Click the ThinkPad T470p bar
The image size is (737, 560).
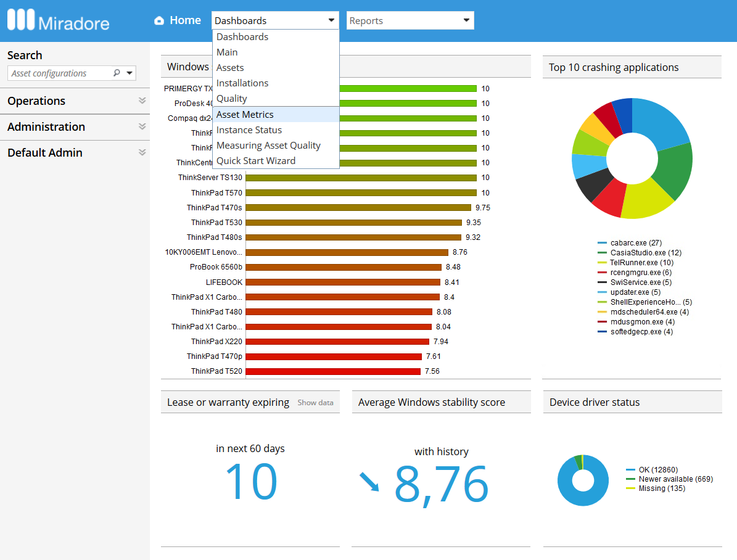(334, 356)
